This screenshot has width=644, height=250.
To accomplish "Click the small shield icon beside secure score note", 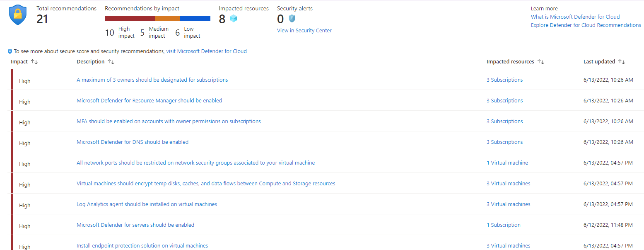I will [10, 51].
